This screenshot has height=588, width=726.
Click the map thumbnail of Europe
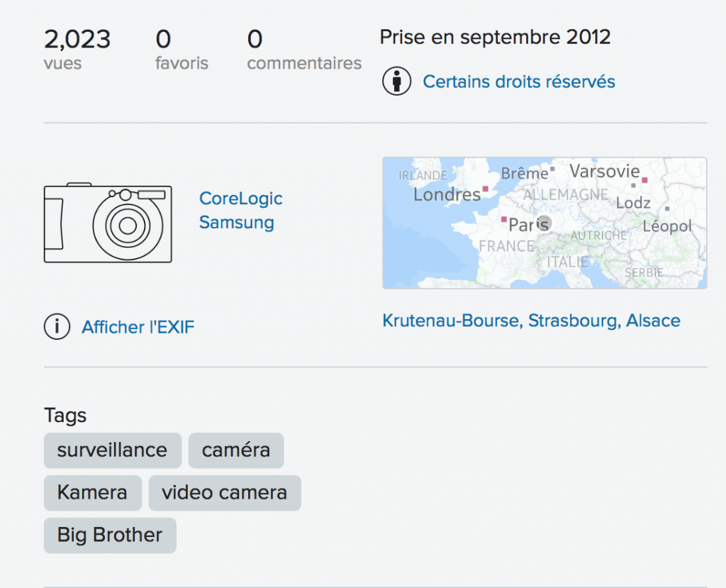[x=544, y=223]
